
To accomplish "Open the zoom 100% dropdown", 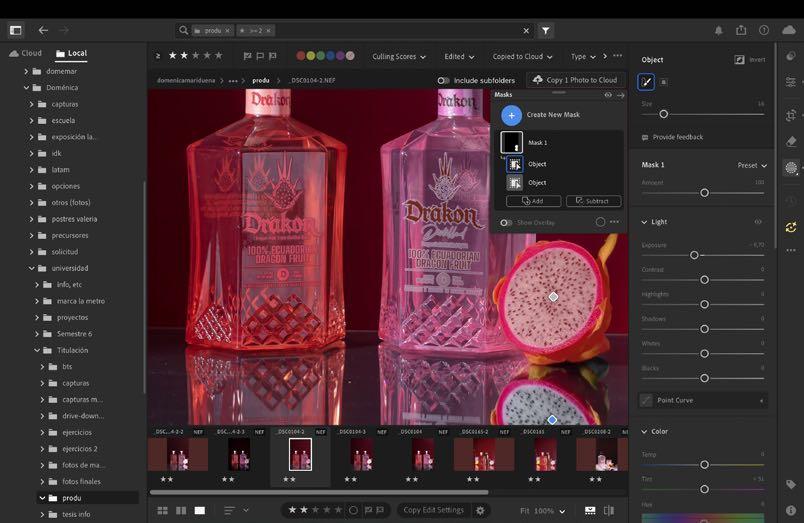I will coord(549,511).
